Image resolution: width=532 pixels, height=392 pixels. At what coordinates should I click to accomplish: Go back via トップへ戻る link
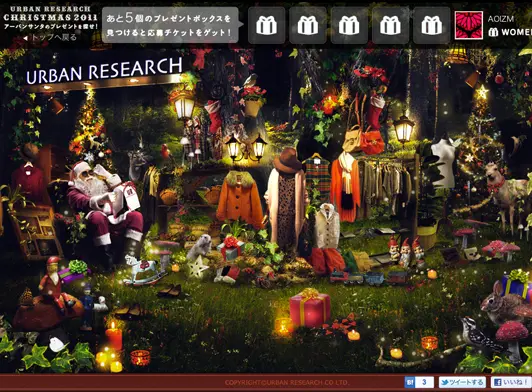pos(50,37)
